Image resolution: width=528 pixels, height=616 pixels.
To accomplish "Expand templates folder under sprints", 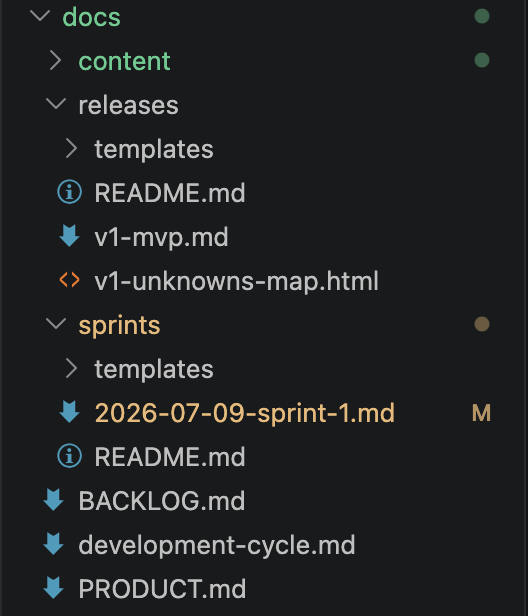I will pyautogui.click(x=71, y=368).
